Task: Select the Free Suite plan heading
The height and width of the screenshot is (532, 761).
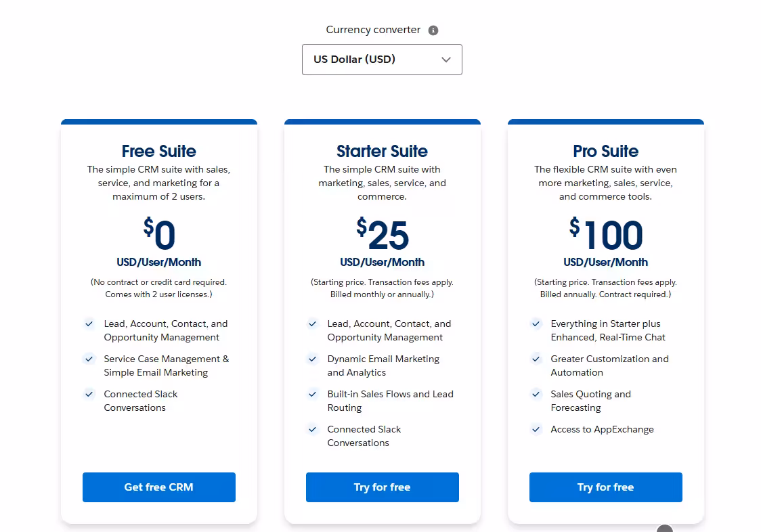Action: tap(158, 151)
